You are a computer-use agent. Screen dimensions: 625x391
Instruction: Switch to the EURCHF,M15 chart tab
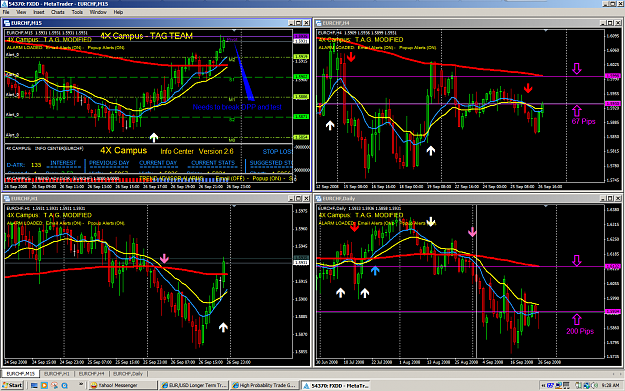20,373
